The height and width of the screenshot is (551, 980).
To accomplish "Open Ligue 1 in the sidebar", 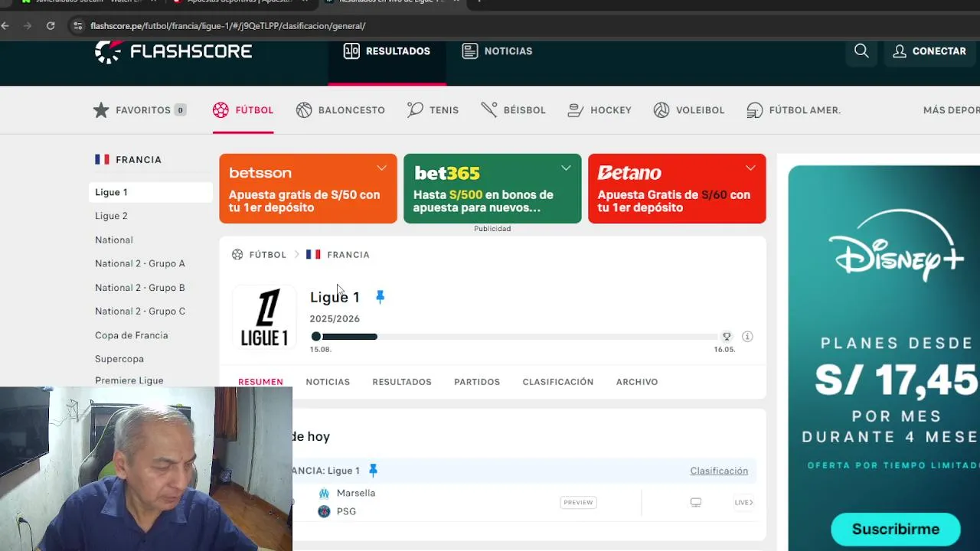I will [150, 192].
